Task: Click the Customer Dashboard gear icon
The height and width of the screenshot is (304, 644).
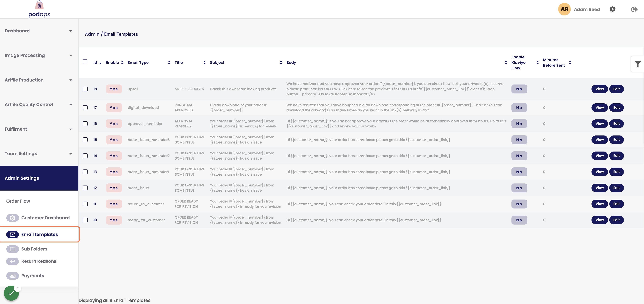Action: (x=13, y=218)
